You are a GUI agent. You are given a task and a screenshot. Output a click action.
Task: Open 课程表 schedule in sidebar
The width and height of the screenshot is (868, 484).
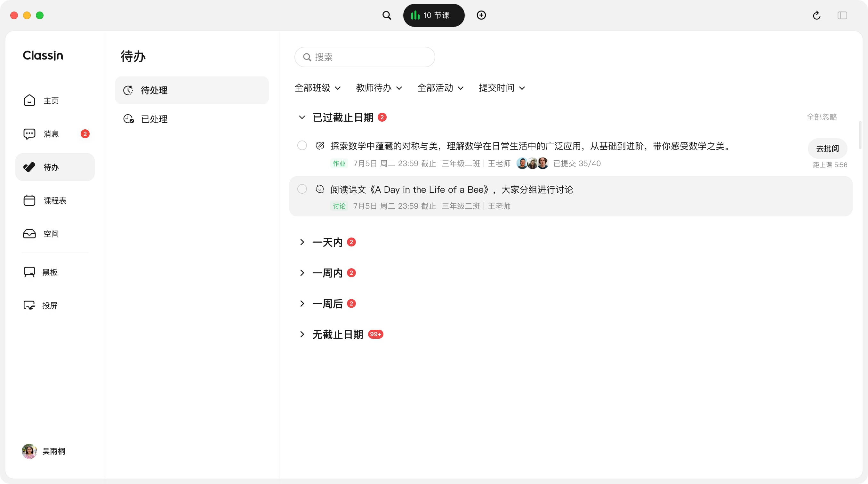tap(55, 200)
